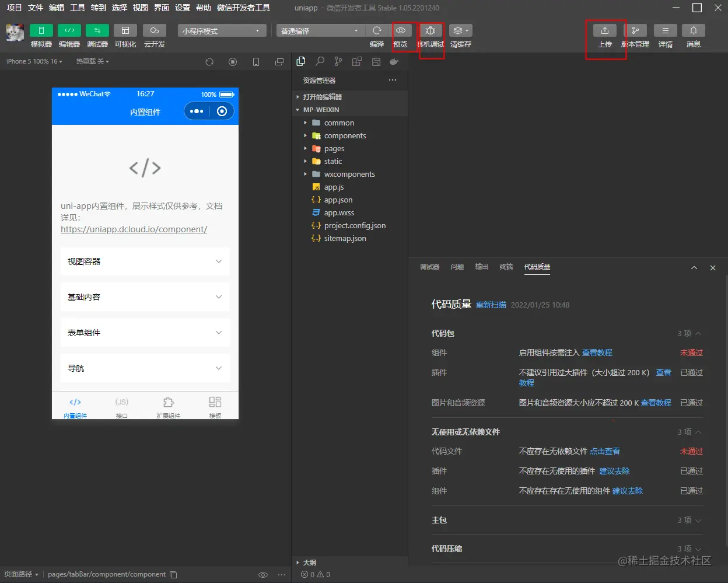Click the layout panel icon in sidebar
This screenshot has height=583, width=728.
point(376,61)
